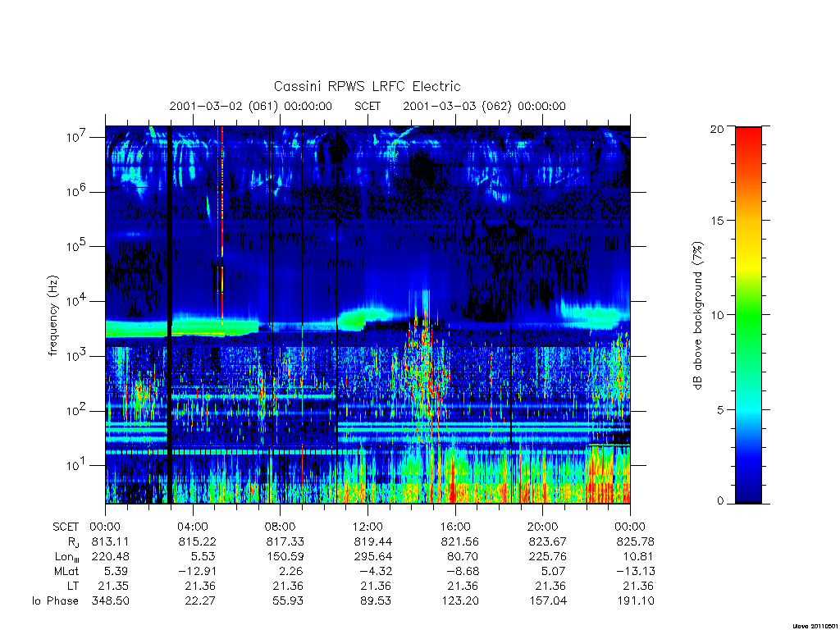Click longitude value '80.70'
The image size is (840, 630).
point(463,557)
